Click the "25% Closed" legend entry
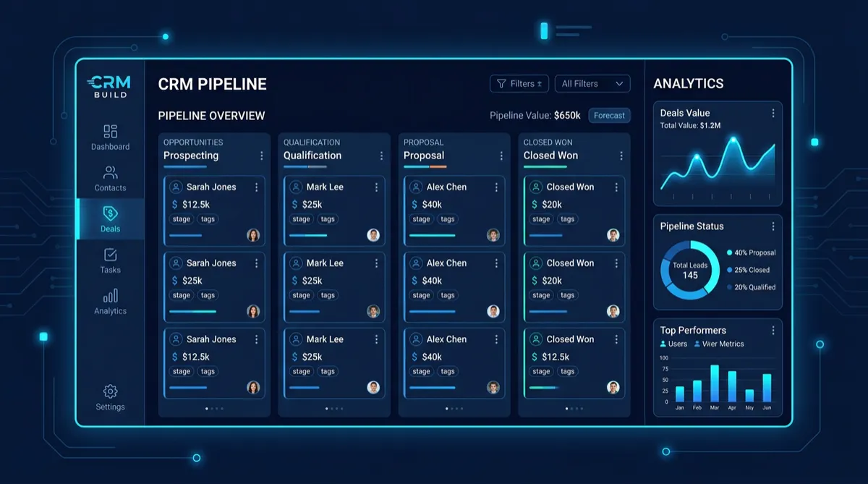The image size is (868, 484). point(748,270)
